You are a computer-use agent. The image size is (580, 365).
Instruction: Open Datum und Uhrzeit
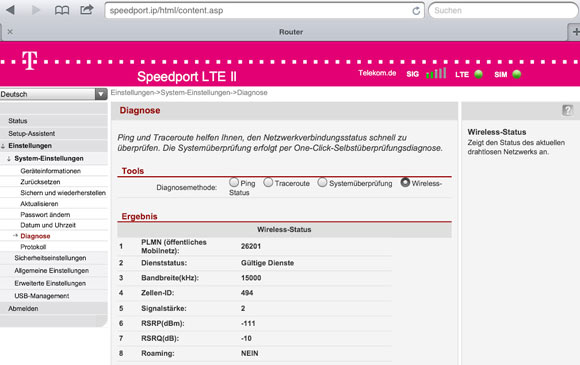point(48,225)
